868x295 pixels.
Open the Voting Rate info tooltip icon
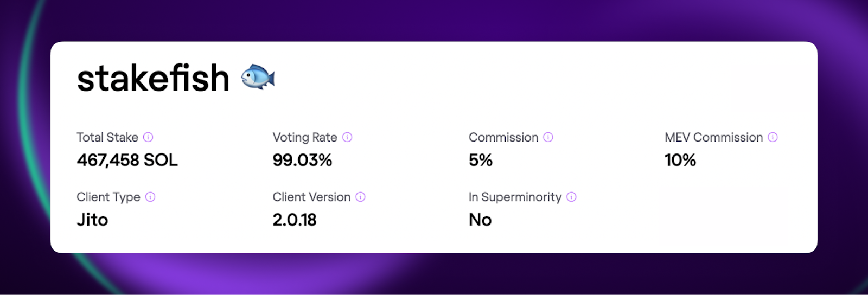347,137
